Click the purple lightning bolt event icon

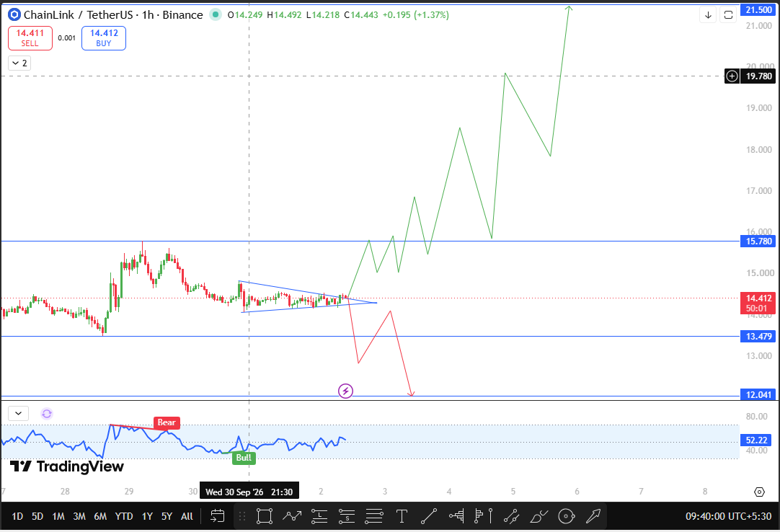tap(346, 391)
